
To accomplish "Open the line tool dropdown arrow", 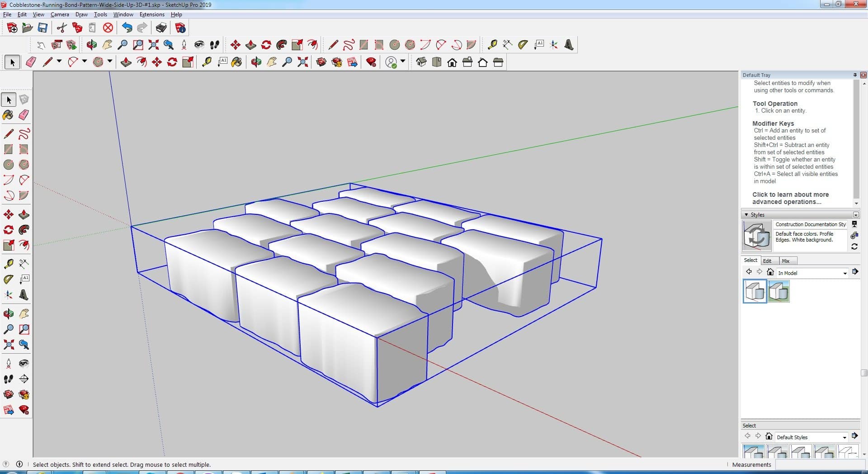I will coord(59,61).
